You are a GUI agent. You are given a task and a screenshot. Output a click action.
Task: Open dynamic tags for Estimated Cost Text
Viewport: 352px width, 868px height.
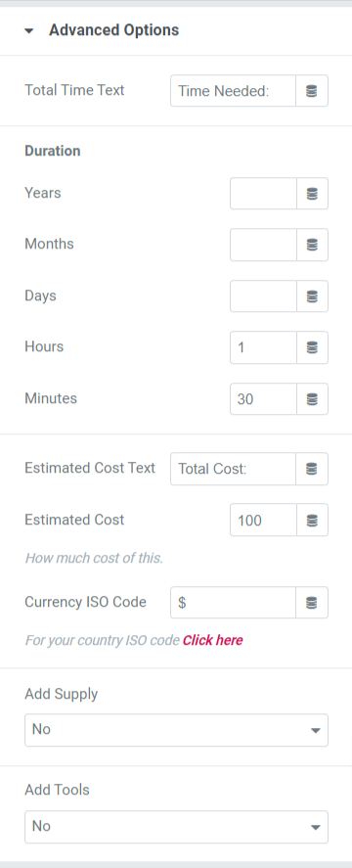[x=312, y=469]
